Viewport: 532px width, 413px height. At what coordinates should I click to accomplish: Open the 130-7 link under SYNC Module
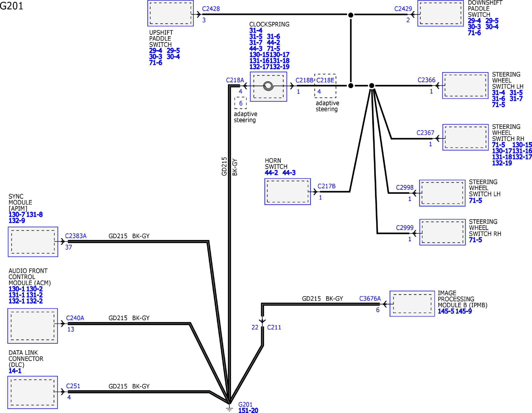[x=17, y=214]
